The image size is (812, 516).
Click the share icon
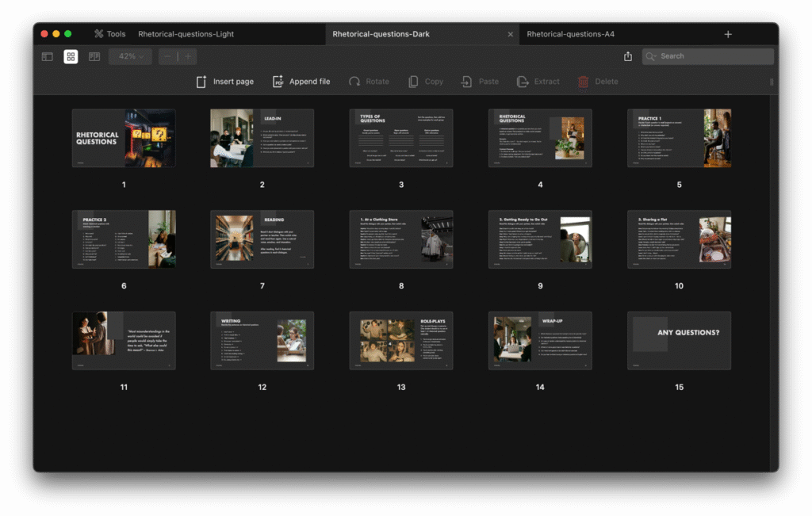coord(628,56)
